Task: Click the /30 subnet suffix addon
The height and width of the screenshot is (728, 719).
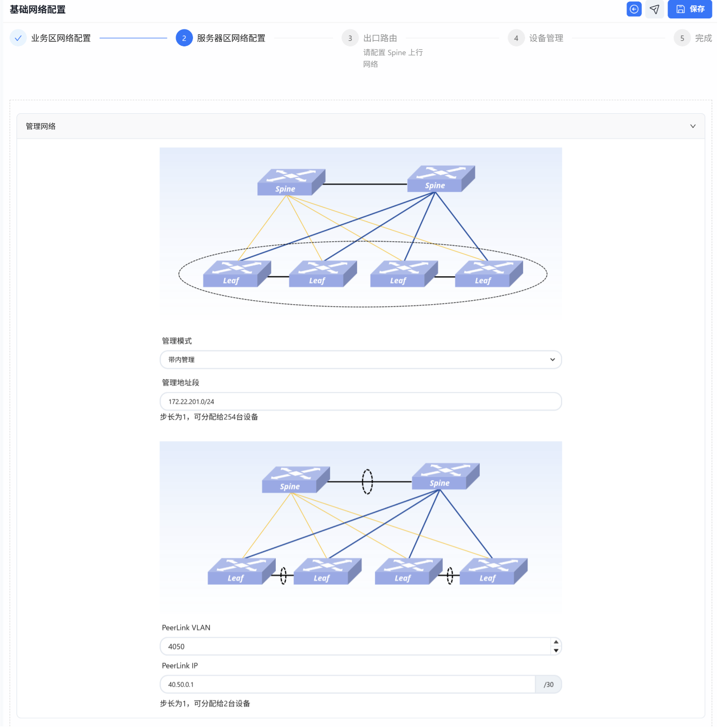Action: 548,685
